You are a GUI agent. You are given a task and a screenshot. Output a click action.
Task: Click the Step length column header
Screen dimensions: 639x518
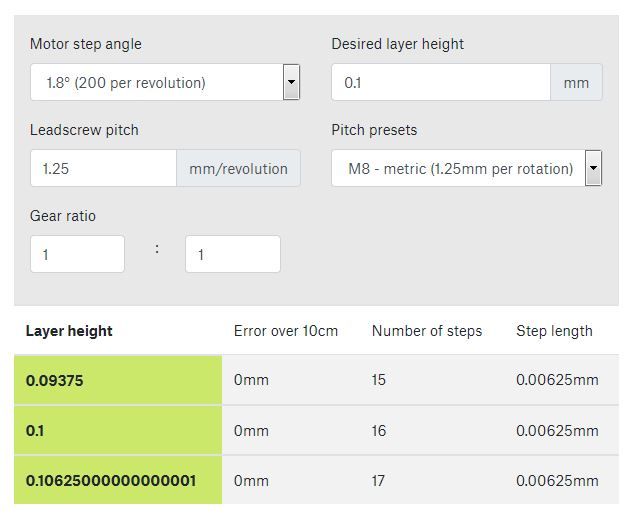pyautogui.click(x=554, y=331)
